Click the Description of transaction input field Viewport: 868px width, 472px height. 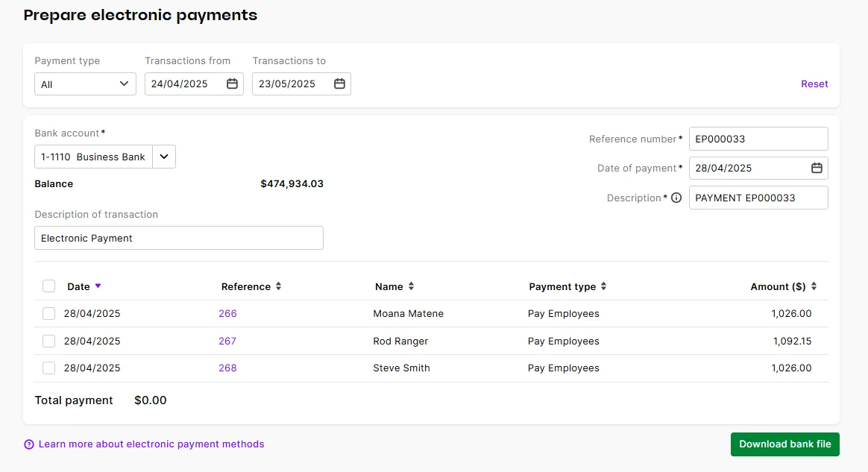(x=179, y=237)
